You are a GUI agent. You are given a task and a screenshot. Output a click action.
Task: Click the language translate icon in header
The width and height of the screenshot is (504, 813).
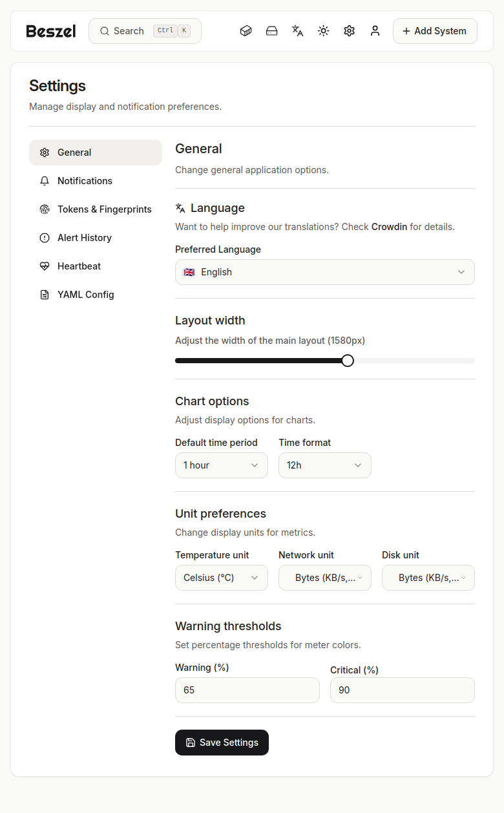tap(298, 31)
